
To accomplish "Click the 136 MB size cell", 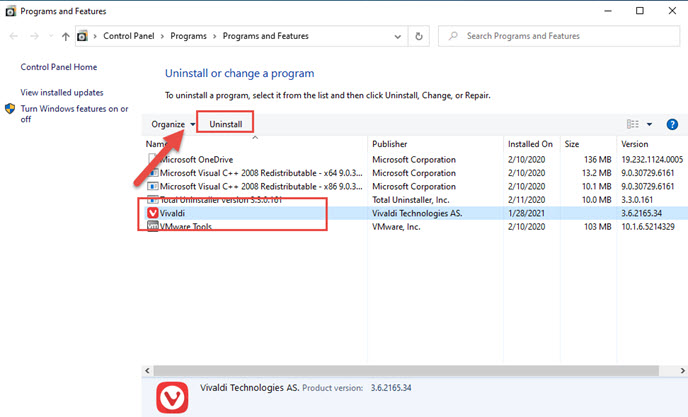I will (x=597, y=159).
